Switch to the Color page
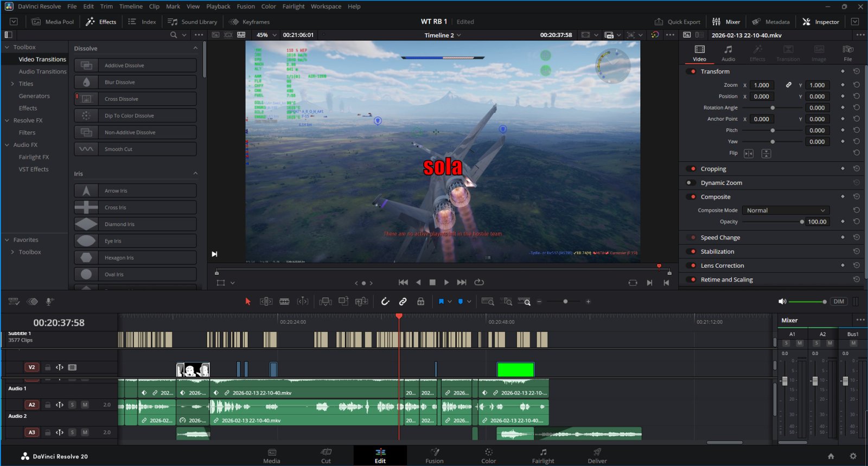This screenshot has height=466, width=868. [x=489, y=456]
